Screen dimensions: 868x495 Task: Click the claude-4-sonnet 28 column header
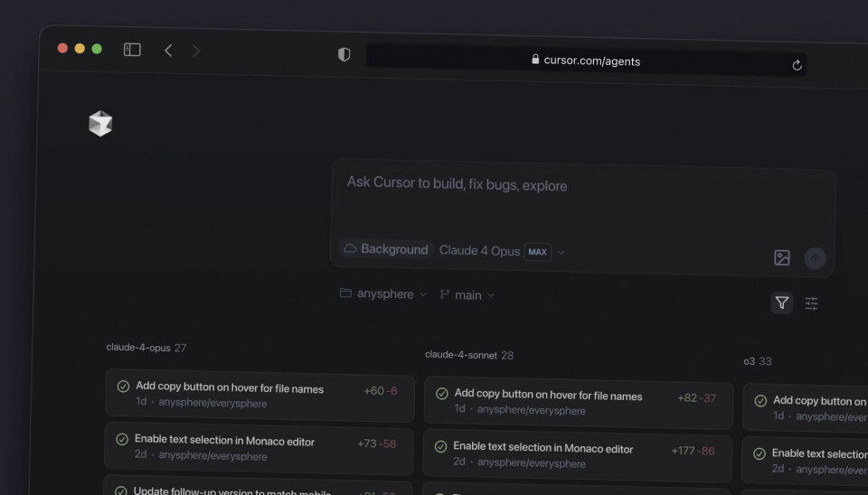(469, 355)
